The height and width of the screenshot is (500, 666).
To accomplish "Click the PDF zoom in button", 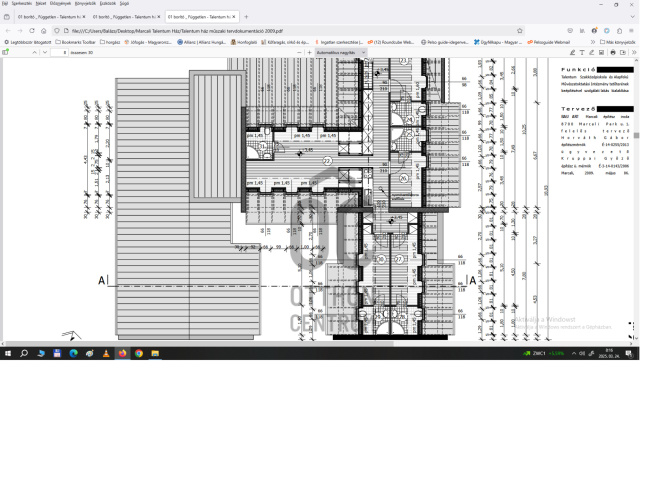I will (x=310, y=52).
